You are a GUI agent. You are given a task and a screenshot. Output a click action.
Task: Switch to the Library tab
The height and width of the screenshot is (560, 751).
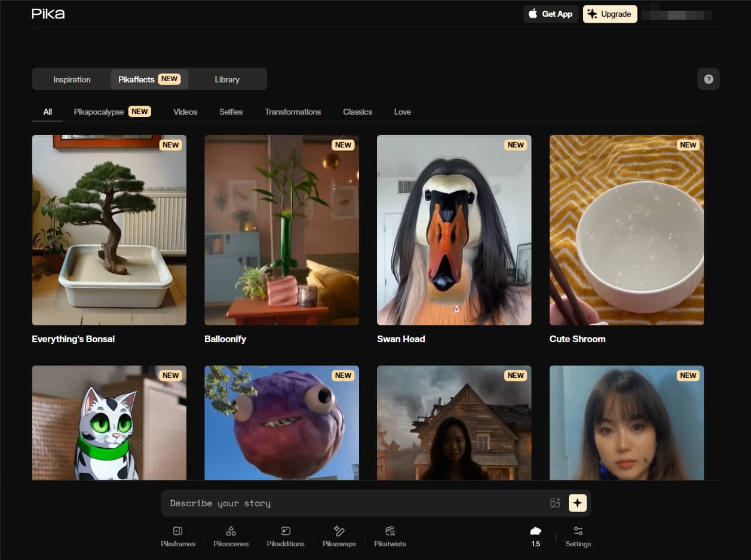coord(227,79)
